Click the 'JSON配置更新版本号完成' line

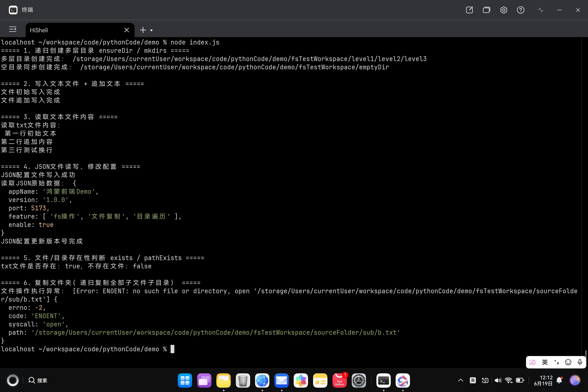(x=42, y=241)
